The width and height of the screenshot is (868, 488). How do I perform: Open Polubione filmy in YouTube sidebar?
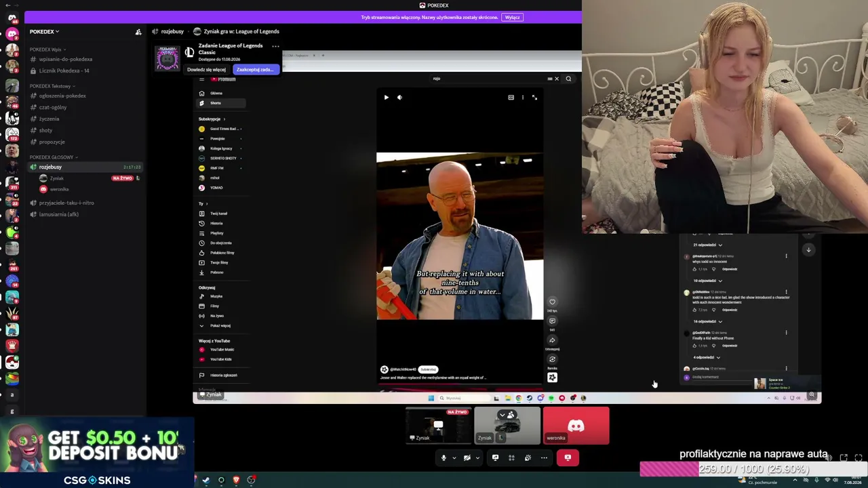[221, 253]
